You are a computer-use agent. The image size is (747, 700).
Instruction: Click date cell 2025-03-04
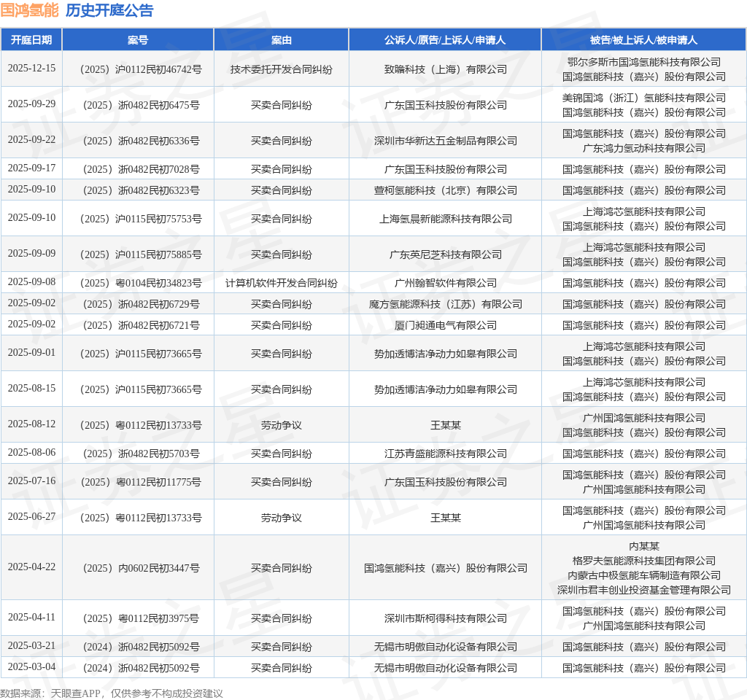(x=31, y=666)
